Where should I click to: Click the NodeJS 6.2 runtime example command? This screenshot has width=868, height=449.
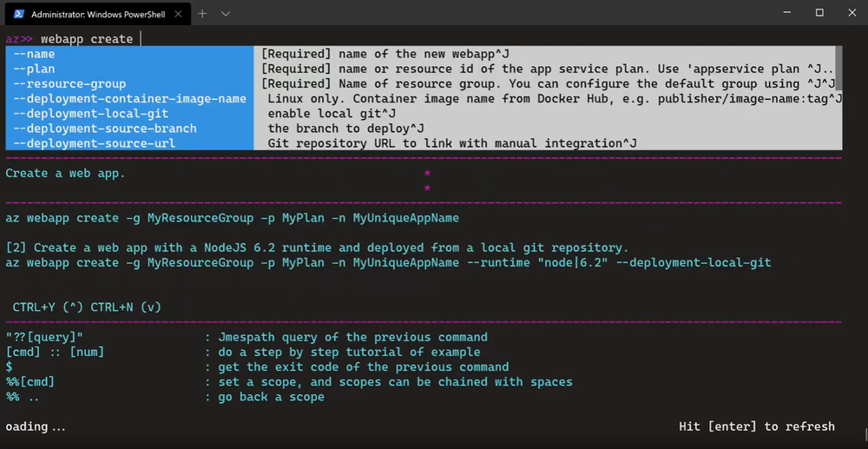(x=388, y=262)
